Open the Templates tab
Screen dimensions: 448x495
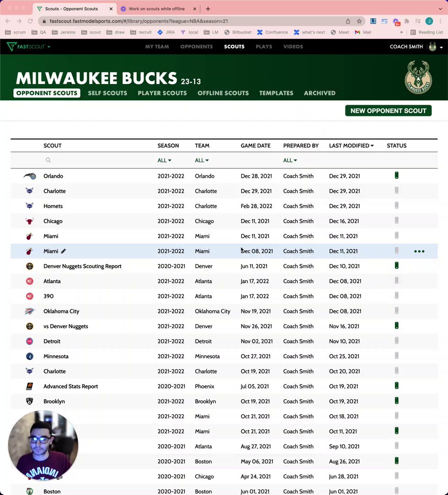276,93
